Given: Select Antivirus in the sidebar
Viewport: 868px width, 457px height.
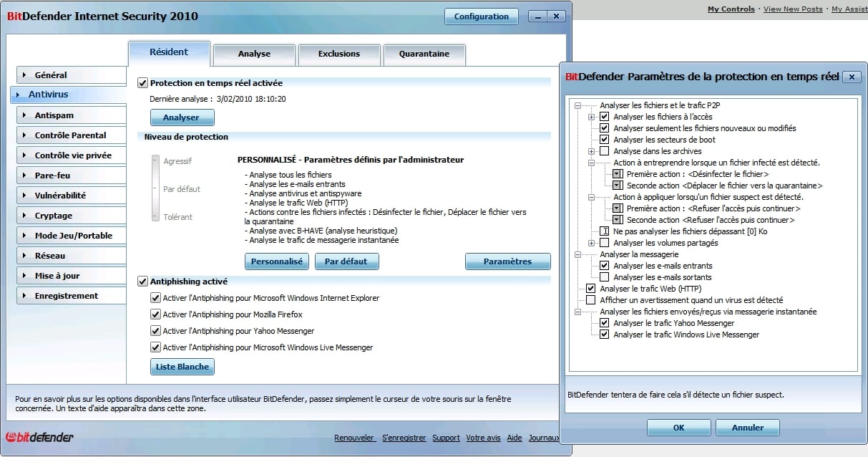Looking at the screenshot, I should [x=69, y=95].
